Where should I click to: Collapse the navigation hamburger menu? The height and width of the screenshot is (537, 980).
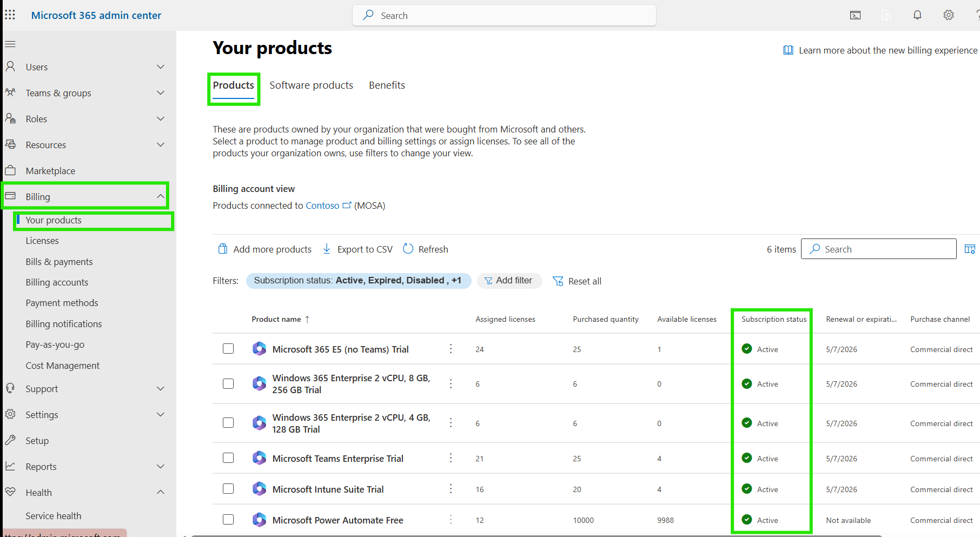coord(10,44)
